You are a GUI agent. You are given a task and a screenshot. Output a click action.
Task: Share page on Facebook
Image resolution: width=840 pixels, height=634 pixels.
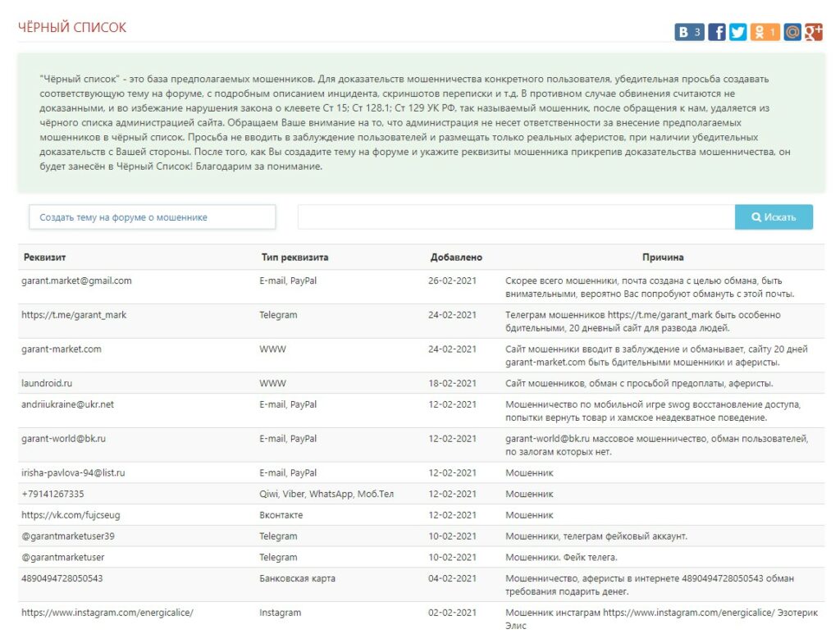[x=717, y=32]
